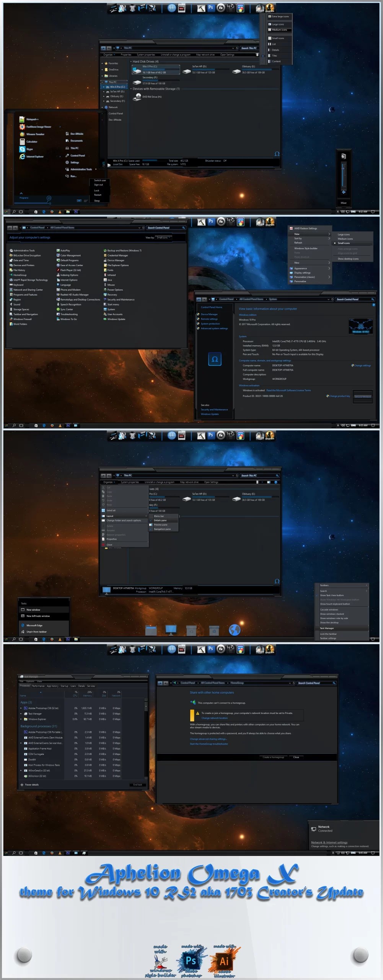Open Windows Firewall in Control Panel

(x=21, y=319)
